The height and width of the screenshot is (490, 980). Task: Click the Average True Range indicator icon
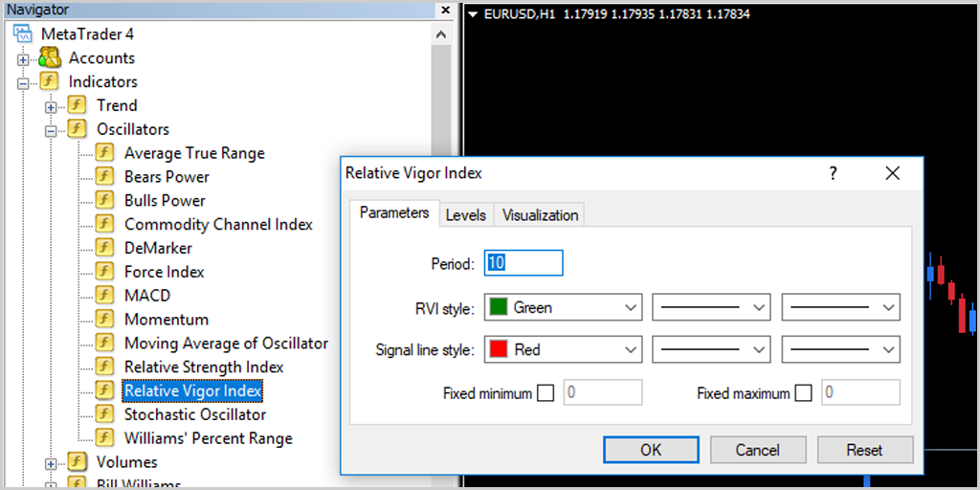tap(104, 152)
